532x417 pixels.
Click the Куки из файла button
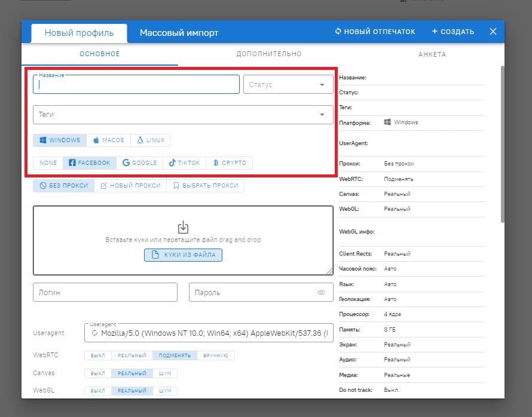click(183, 255)
